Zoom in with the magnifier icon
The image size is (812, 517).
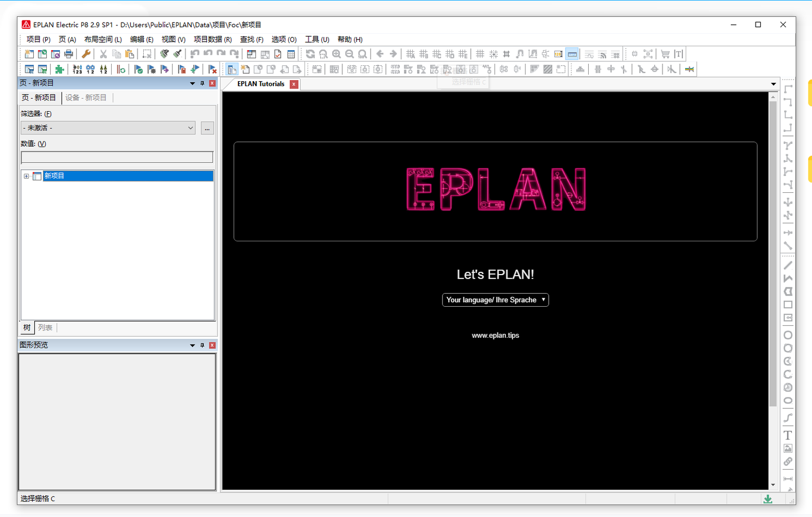(336, 54)
